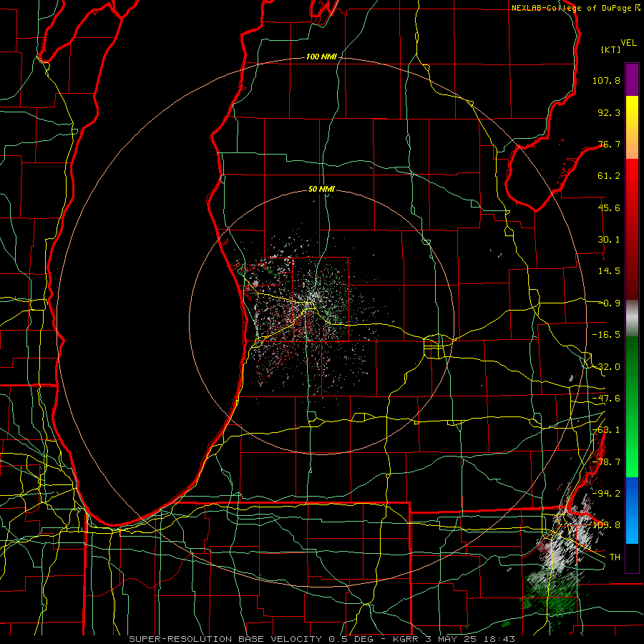
Task: Select the gray near-zero segment of color bar
Action: point(632,318)
